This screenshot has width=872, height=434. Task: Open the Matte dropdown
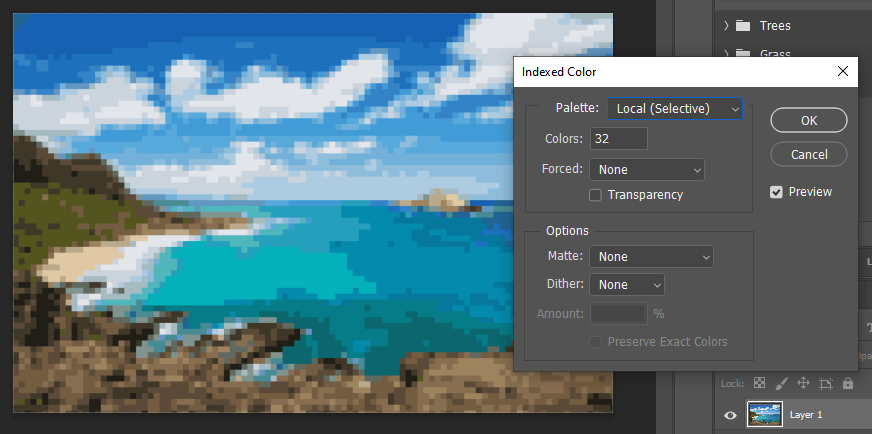pyautogui.click(x=651, y=257)
